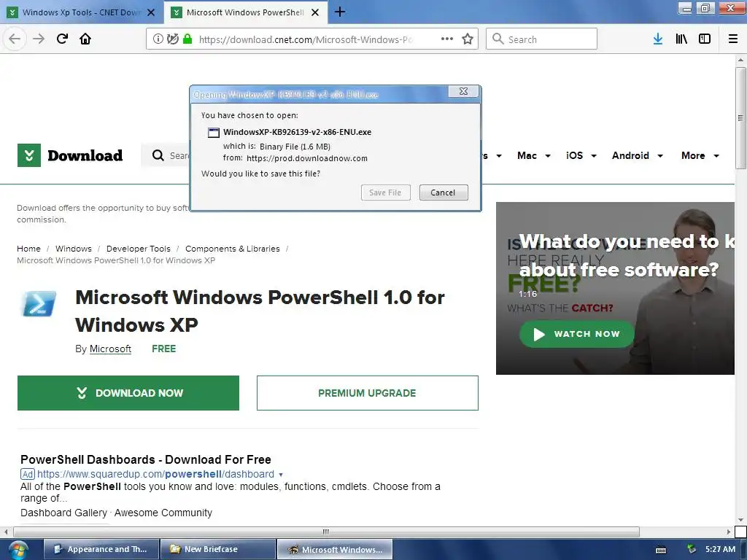Screen dimensions: 747x560
Task: Select the Microsoft Windows PowerShell tab
Action: pyautogui.click(x=245, y=12)
